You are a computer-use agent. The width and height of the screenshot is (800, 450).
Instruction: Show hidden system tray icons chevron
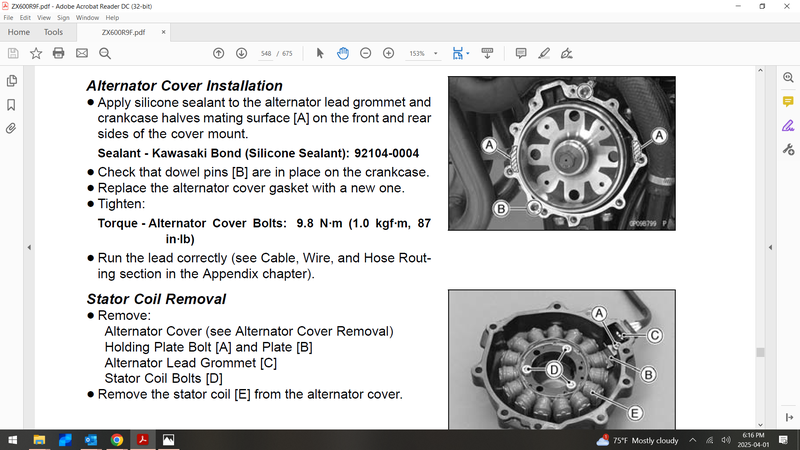coord(692,440)
